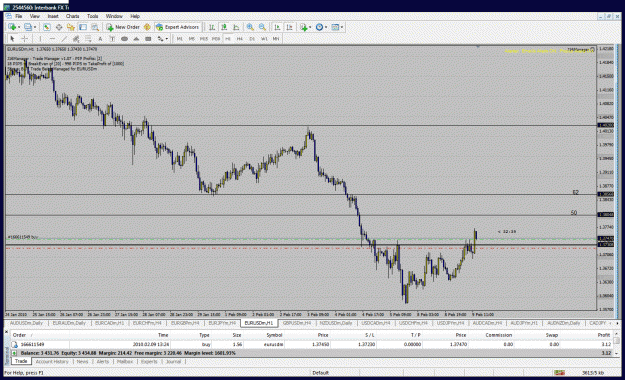
Task: Switch timeframe to M5
Action: coord(192,39)
